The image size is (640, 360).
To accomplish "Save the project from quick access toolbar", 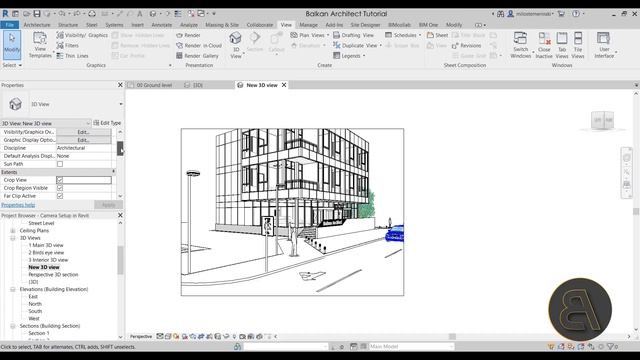I will pos(37,14).
